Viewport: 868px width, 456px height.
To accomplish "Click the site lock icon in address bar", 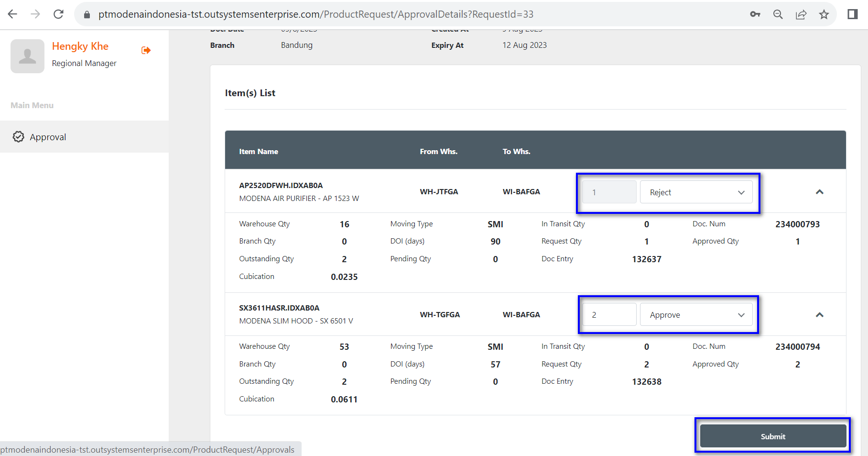I will pos(87,14).
